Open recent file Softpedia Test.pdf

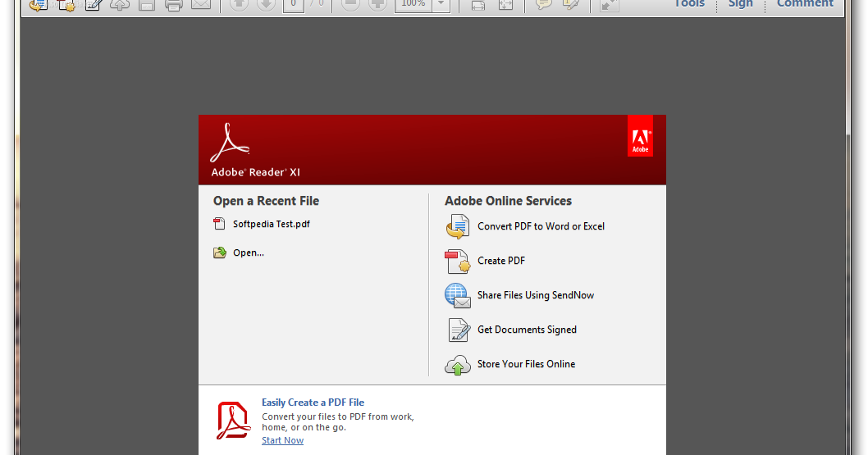(x=271, y=224)
